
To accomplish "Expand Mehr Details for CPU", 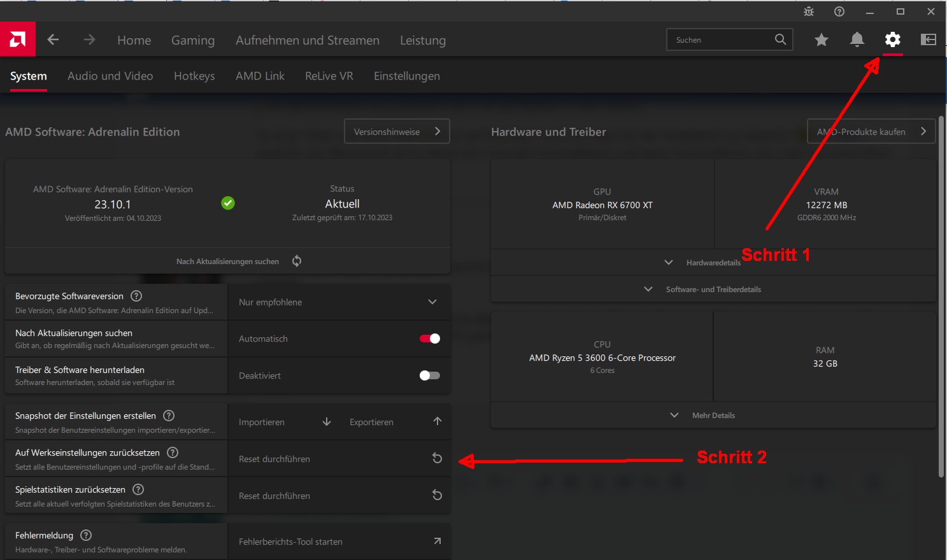I will 713,415.
